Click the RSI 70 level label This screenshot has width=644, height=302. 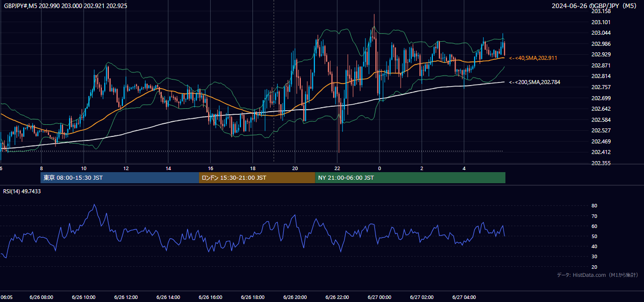click(594, 216)
